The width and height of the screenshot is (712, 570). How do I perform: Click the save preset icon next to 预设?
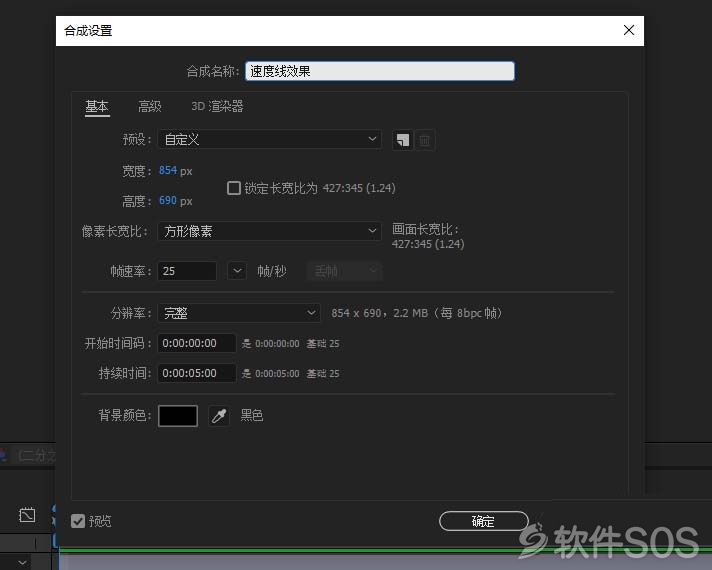(x=403, y=140)
